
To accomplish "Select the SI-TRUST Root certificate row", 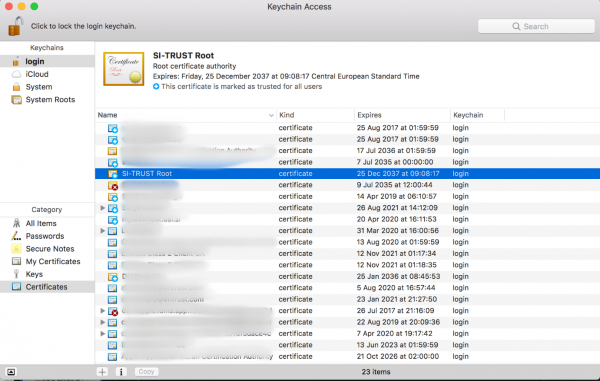I will (347, 174).
